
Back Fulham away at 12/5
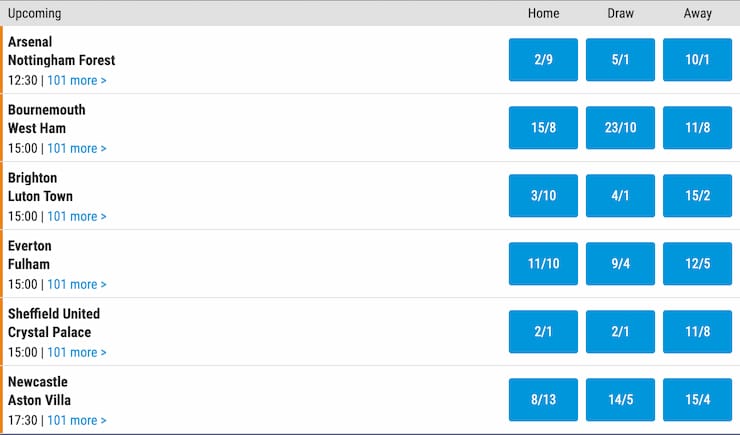point(697,264)
